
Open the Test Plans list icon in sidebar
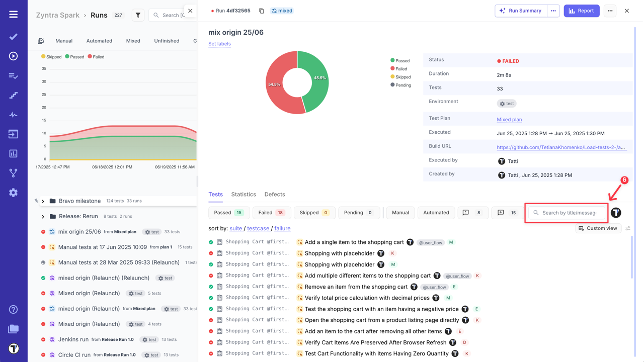[13, 75]
